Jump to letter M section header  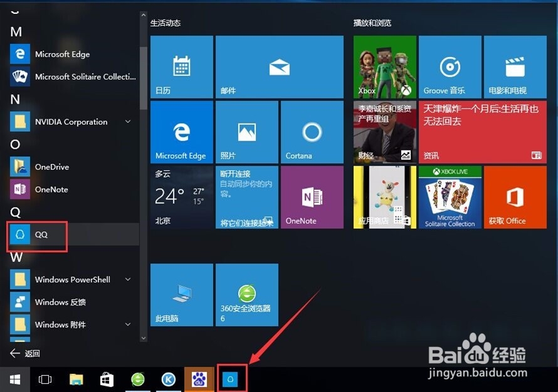pyautogui.click(x=16, y=32)
